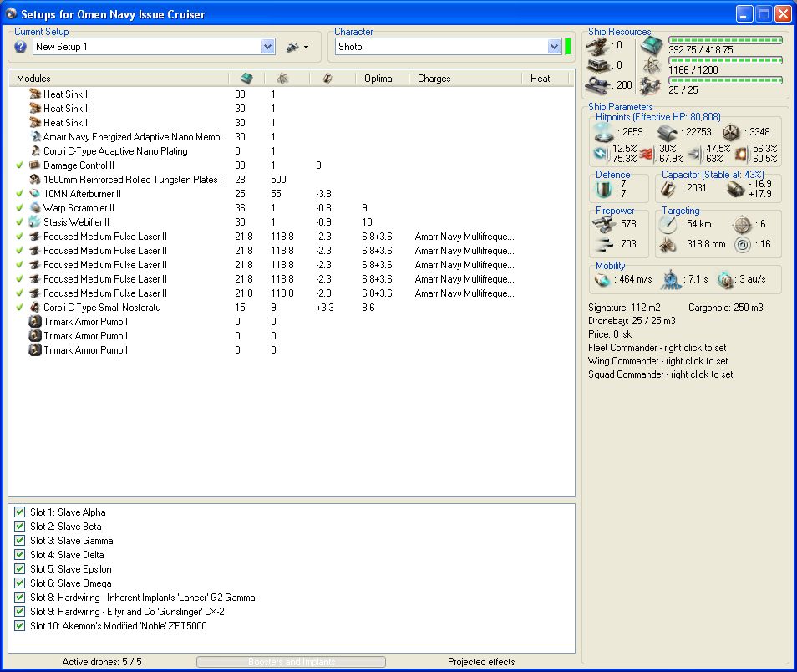Viewport: 797px width, 672px height.
Task: Click the 10MN Afterburner II module icon
Action: pyautogui.click(x=35, y=194)
